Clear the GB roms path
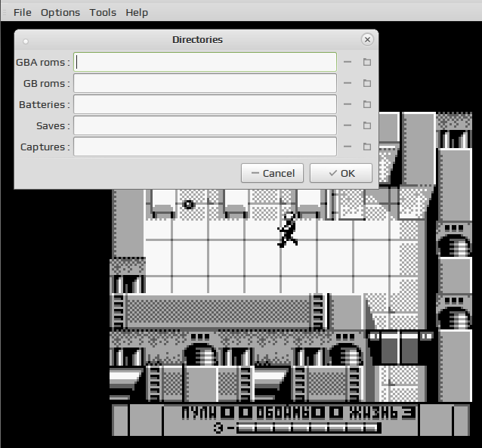Screen dimensions: 482x448 pos(348,83)
